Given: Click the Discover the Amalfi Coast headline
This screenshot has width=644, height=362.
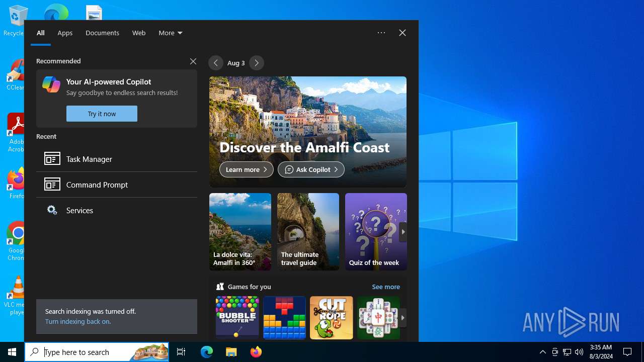Looking at the screenshot, I should coord(304,147).
